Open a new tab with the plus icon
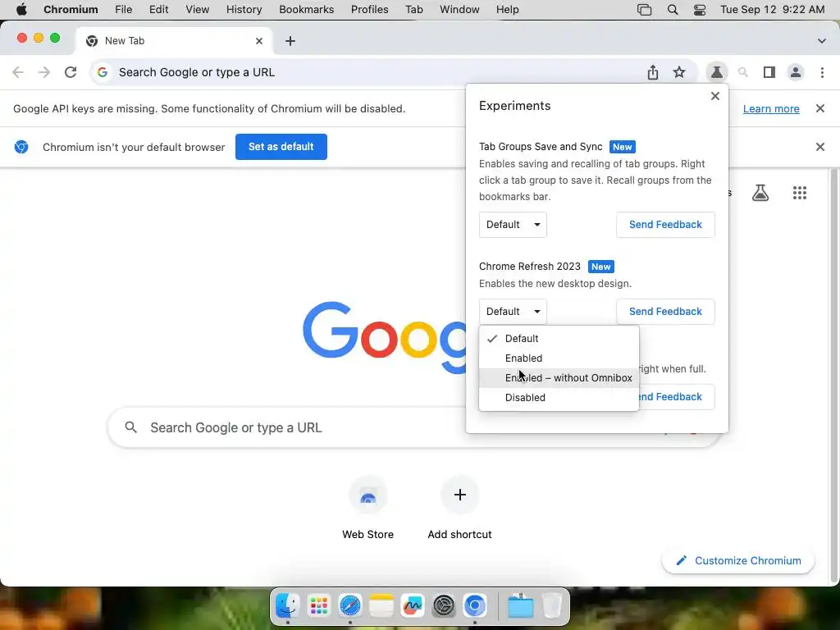840x630 pixels. pos(290,41)
